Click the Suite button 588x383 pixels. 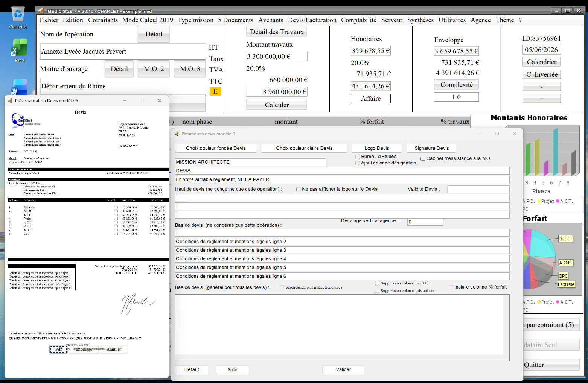pyautogui.click(x=232, y=369)
